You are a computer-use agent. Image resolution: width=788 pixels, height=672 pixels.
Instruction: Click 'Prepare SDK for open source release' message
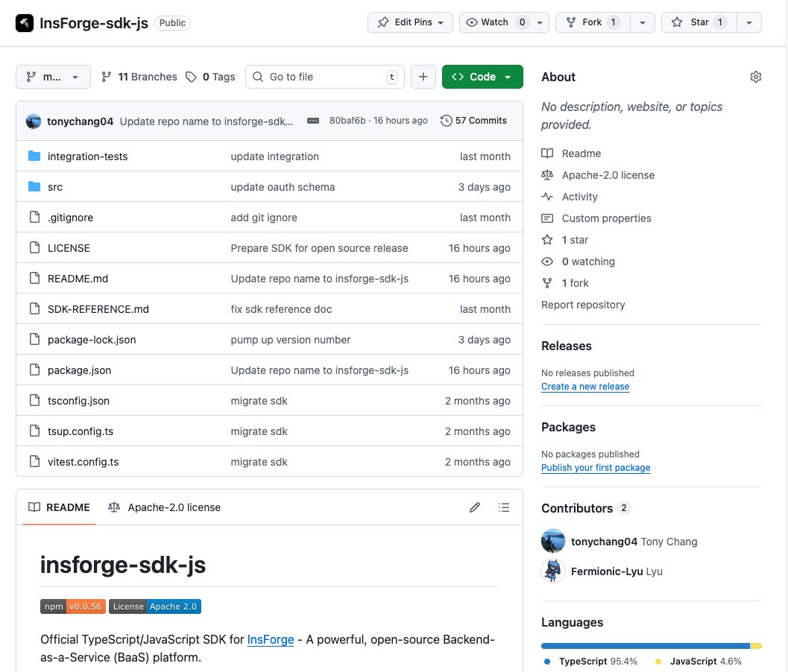click(x=319, y=248)
